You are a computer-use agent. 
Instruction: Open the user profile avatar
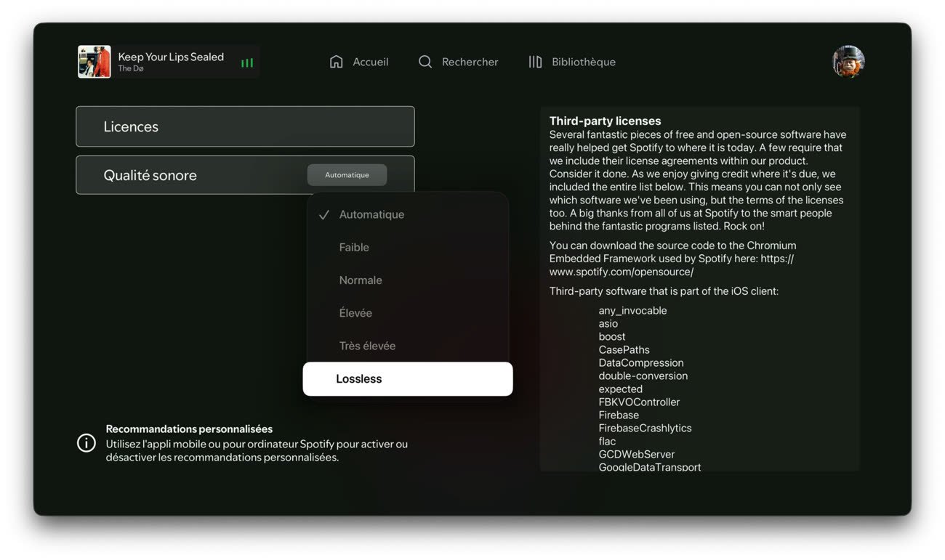[848, 62]
